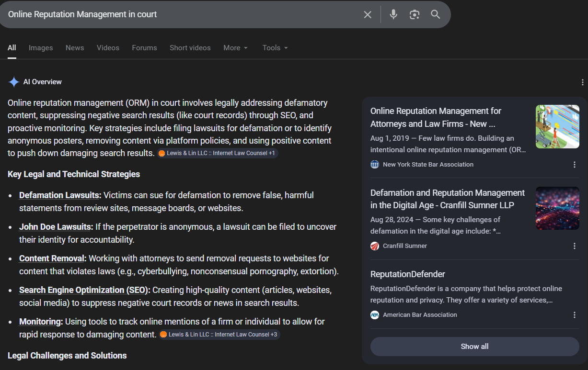Switch to the Images tab
Image resolution: width=588 pixels, height=370 pixels.
[41, 48]
